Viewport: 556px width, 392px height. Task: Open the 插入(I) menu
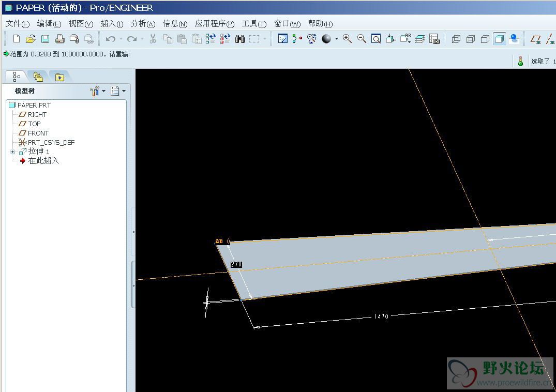112,24
